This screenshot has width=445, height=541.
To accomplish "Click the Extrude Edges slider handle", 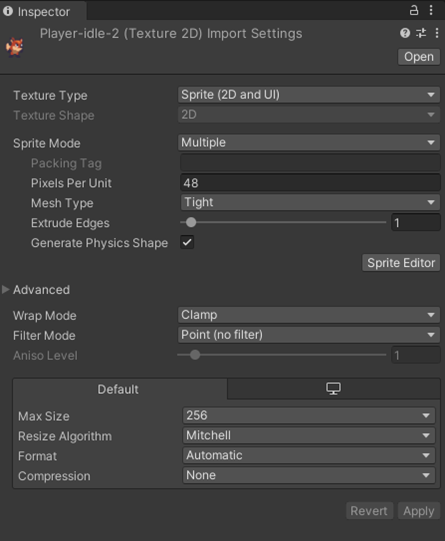I will click(x=191, y=223).
